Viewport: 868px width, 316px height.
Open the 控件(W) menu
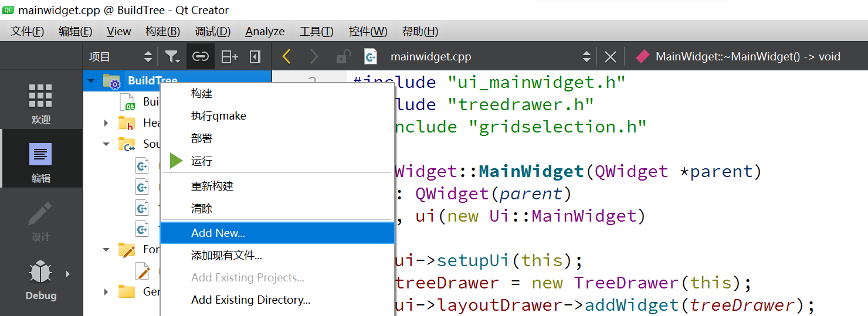click(x=368, y=31)
